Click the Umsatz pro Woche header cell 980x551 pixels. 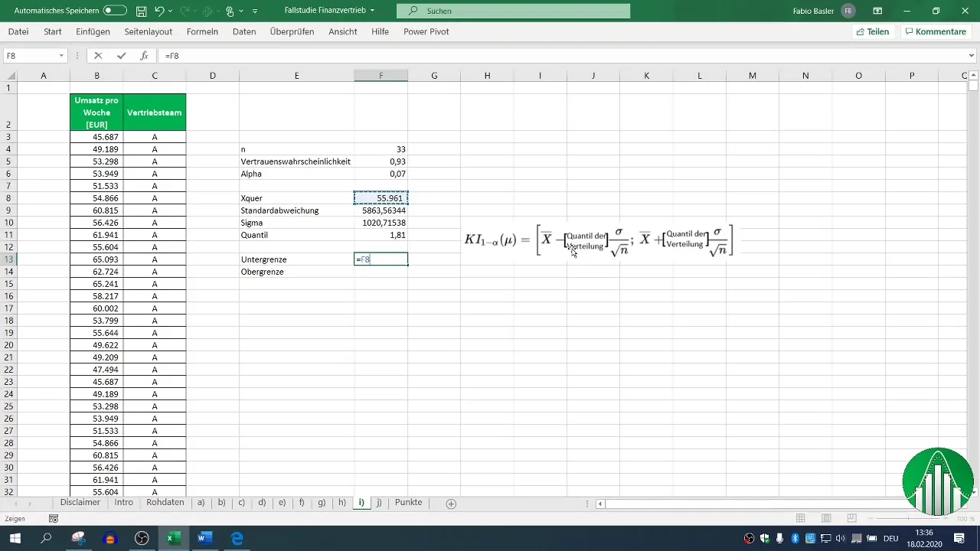[96, 112]
